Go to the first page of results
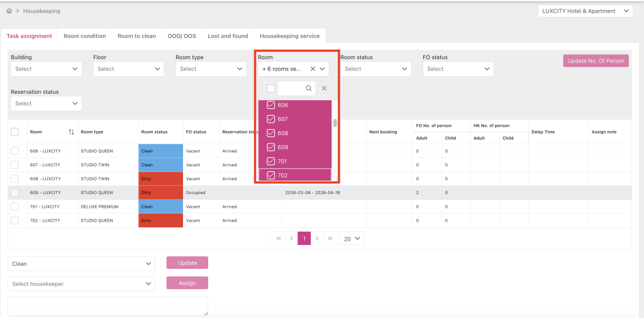644x318 pixels. 278,239
